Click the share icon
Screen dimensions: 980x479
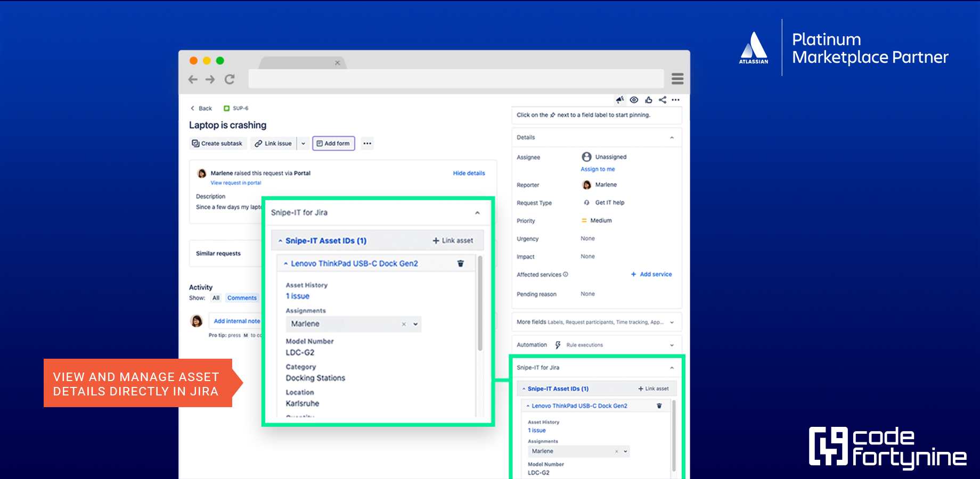663,100
